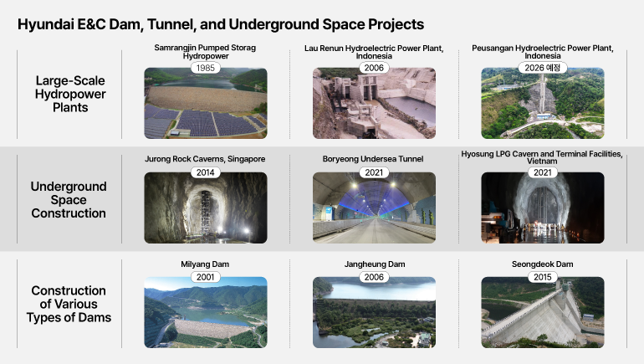Click the Jurong Rock Caverns cave image

coord(206,208)
